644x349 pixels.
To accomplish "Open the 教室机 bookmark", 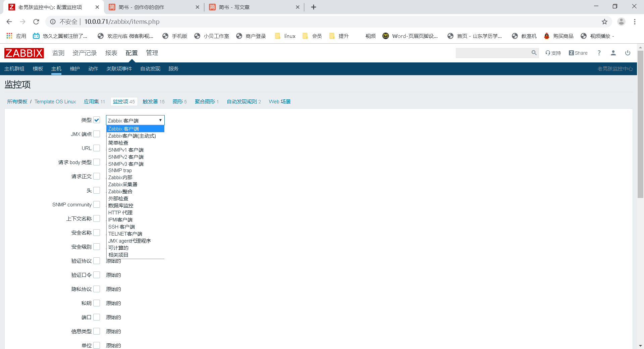I will click(x=524, y=36).
